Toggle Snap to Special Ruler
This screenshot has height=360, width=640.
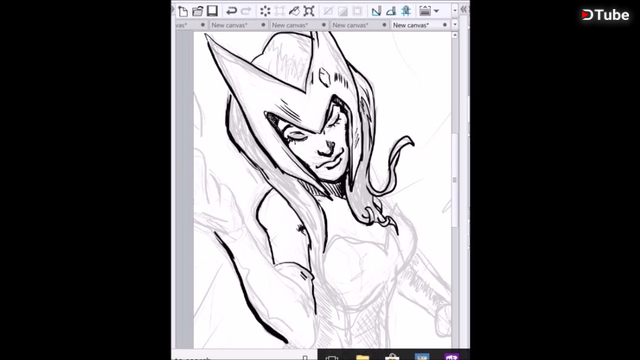tap(391, 11)
